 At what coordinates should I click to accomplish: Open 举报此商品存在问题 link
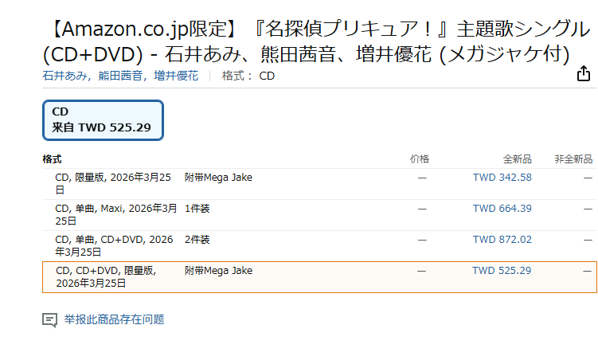(114, 319)
